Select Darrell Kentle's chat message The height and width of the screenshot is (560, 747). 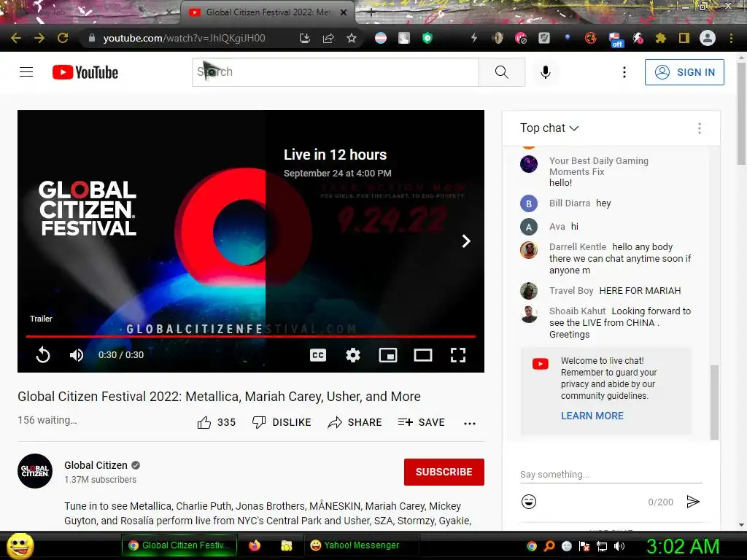(x=619, y=259)
